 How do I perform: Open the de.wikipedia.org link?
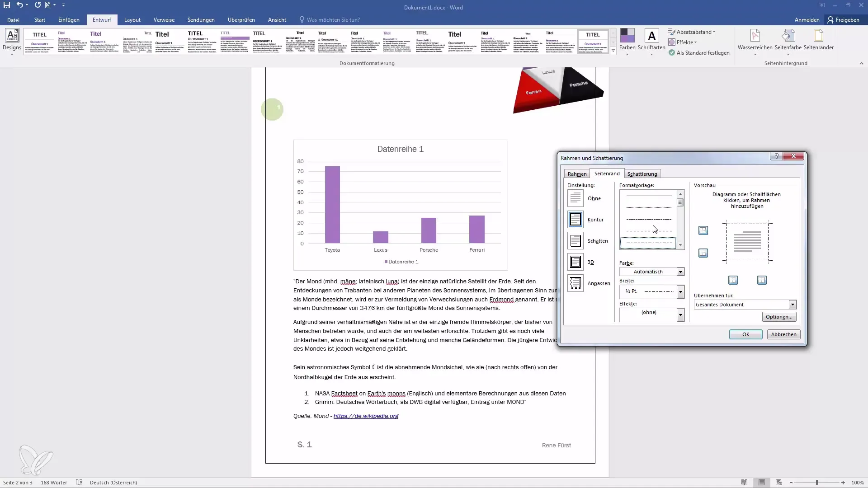pos(366,416)
